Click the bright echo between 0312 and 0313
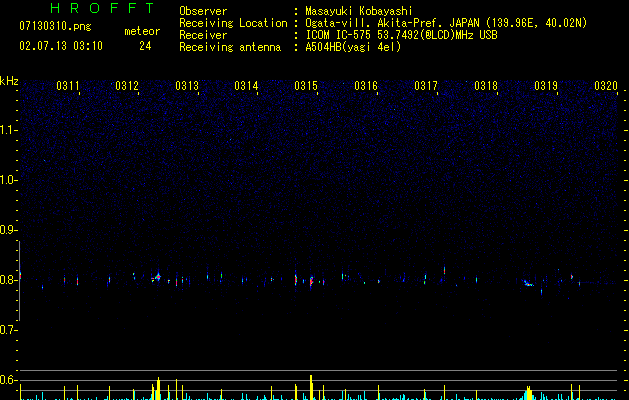 [158, 277]
